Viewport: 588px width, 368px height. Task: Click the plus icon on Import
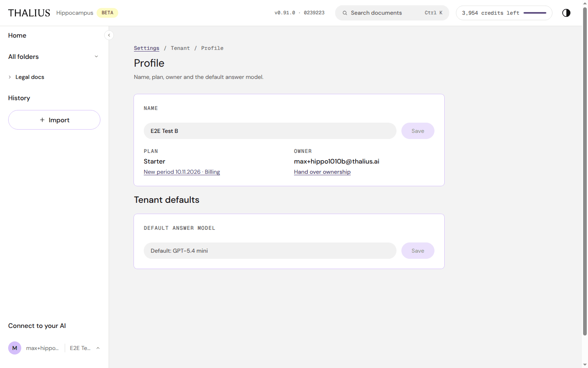(x=42, y=120)
